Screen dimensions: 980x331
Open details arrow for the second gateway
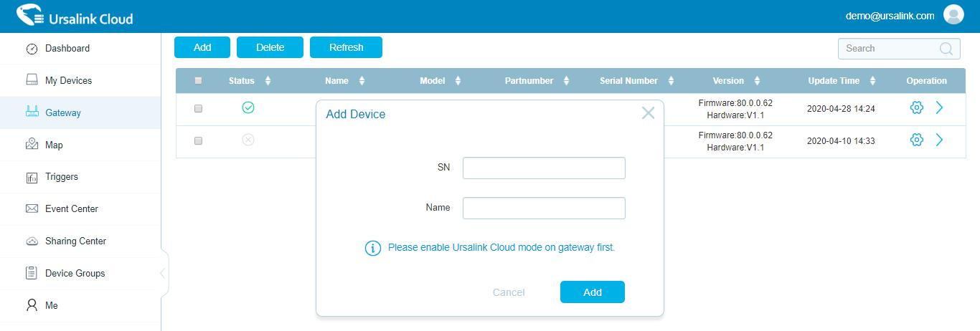pyautogui.click(x=939, y=140)
